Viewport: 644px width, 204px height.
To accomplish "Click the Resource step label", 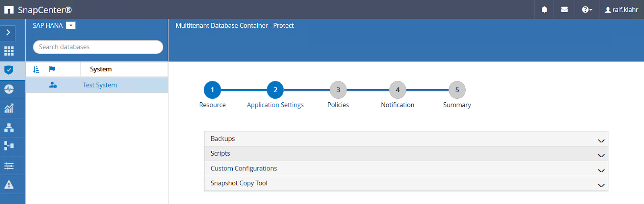I will (x=213, y=105).
